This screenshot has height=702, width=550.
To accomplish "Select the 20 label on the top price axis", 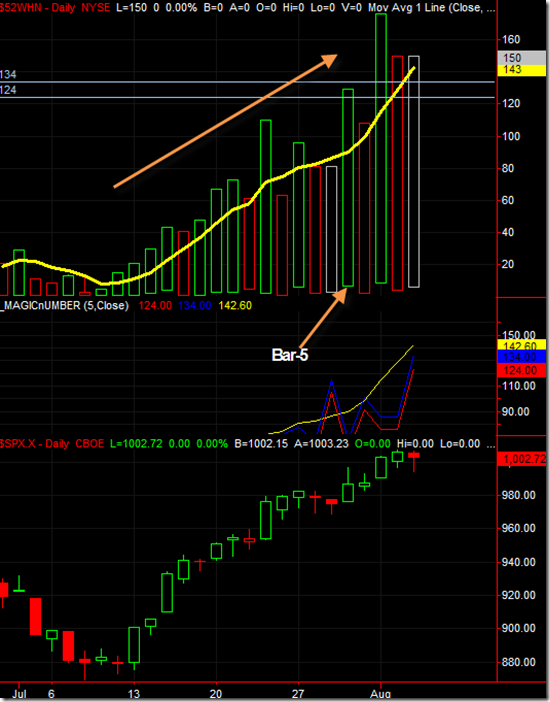I will 507,264.
